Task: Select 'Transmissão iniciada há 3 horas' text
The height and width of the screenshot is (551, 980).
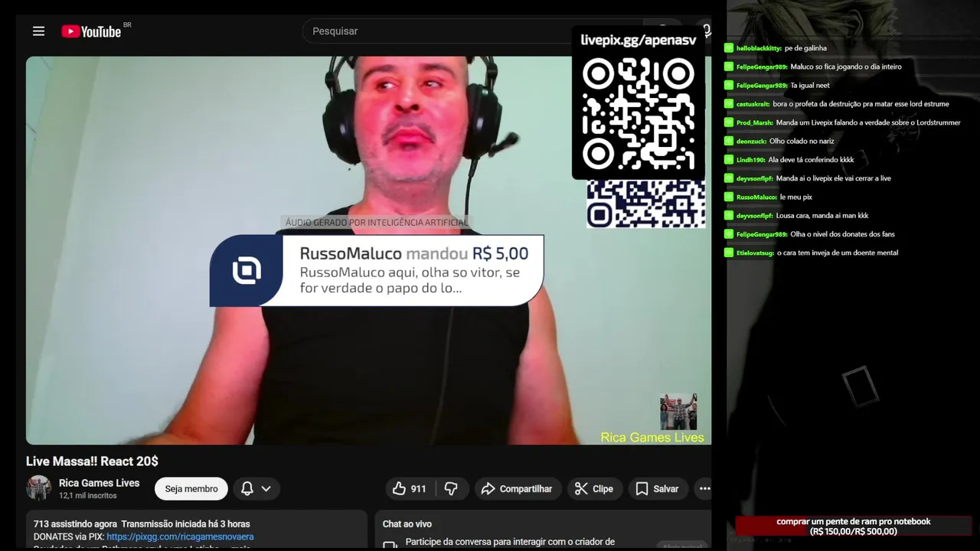Action: pyautogui.click(x=186, y=524)
